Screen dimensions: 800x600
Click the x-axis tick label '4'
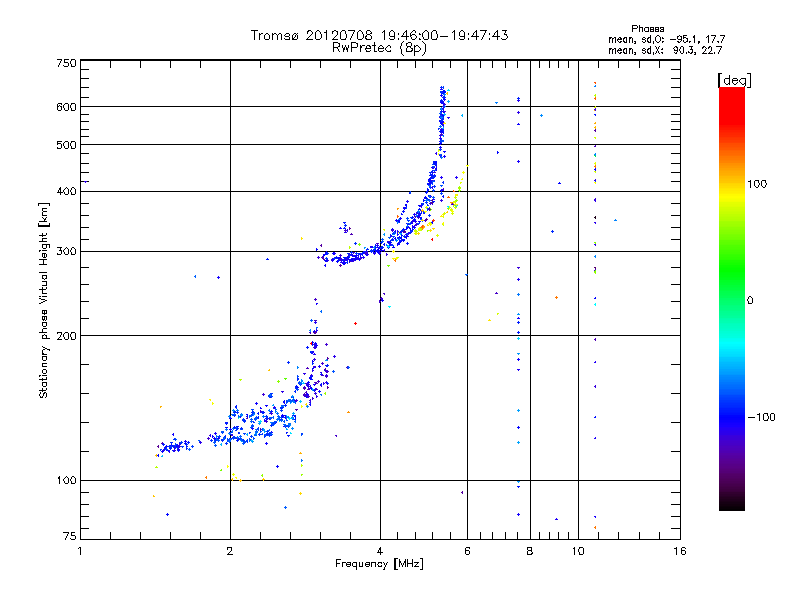pos(380,551)
